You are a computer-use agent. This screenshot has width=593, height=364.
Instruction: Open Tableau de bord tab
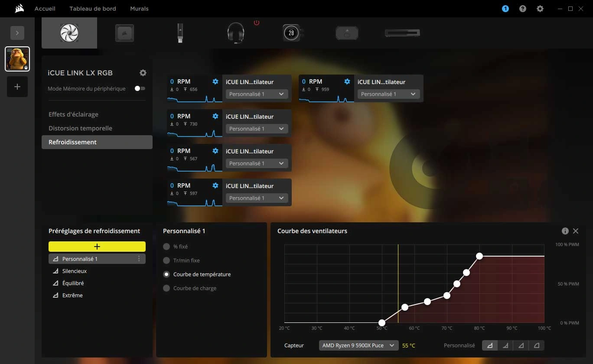(x=93, y=9)
